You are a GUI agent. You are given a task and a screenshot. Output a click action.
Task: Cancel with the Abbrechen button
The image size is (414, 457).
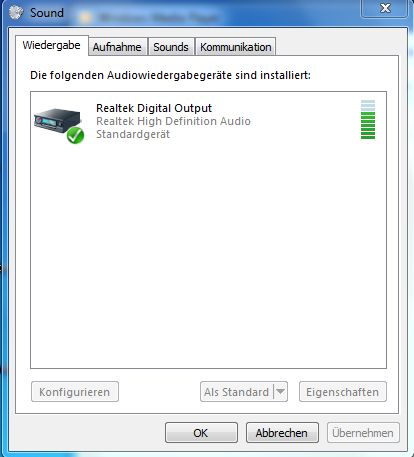click(282, 433)
